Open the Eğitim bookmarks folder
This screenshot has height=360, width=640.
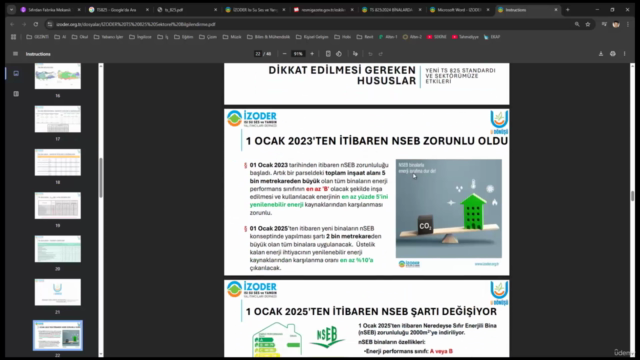pyautogui.click(x=184, y=37)
